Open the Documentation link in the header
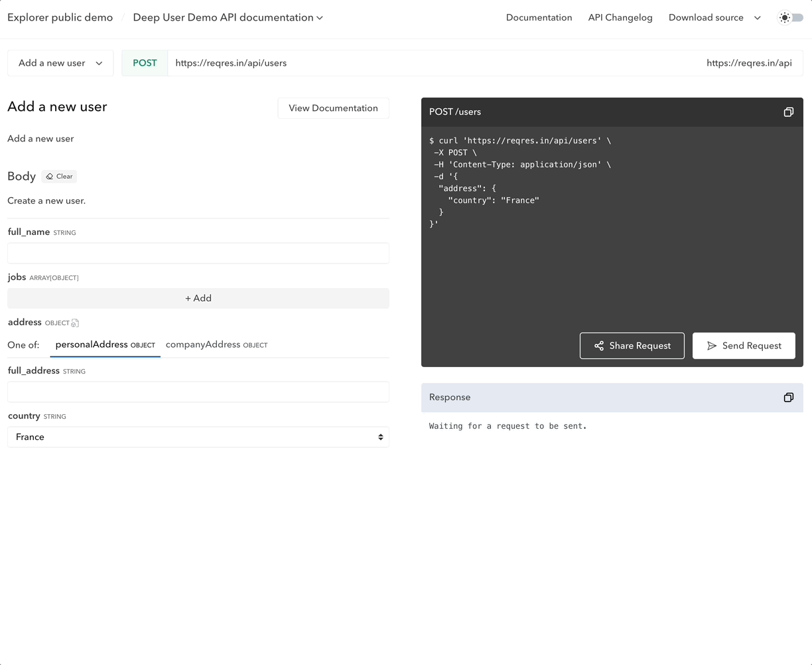 539,18
